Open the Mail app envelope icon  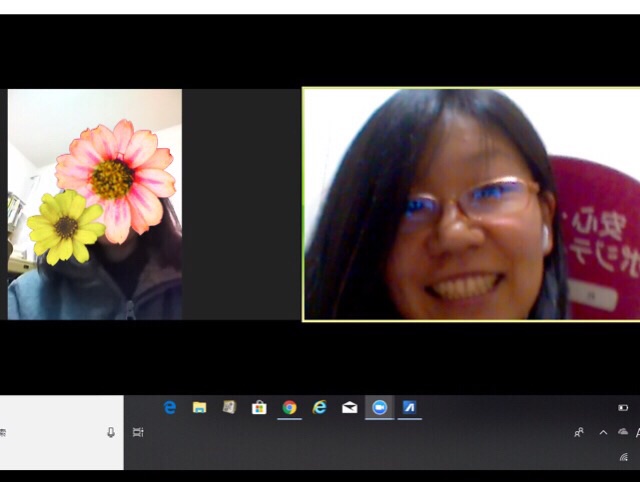click(x=350, y=407)
